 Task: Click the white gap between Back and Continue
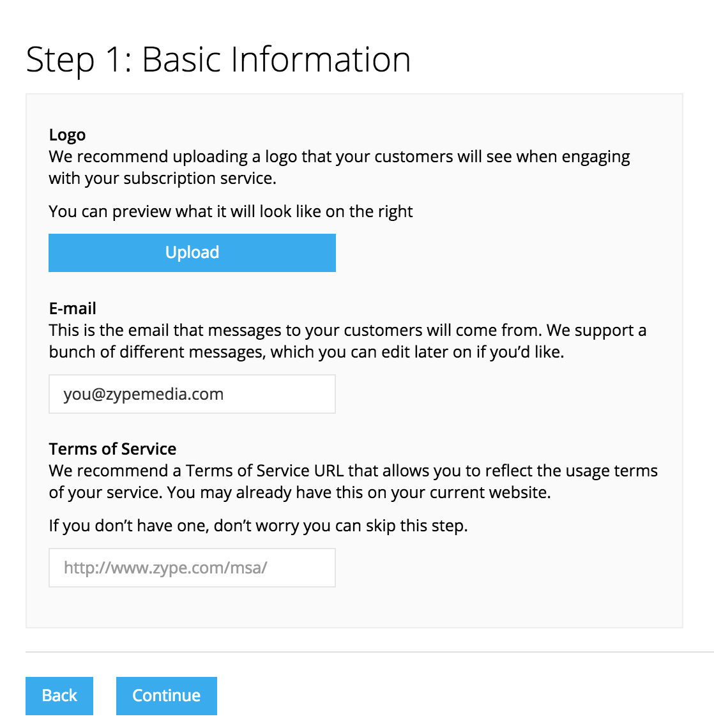pyautogui.click(x=105, y=695)
